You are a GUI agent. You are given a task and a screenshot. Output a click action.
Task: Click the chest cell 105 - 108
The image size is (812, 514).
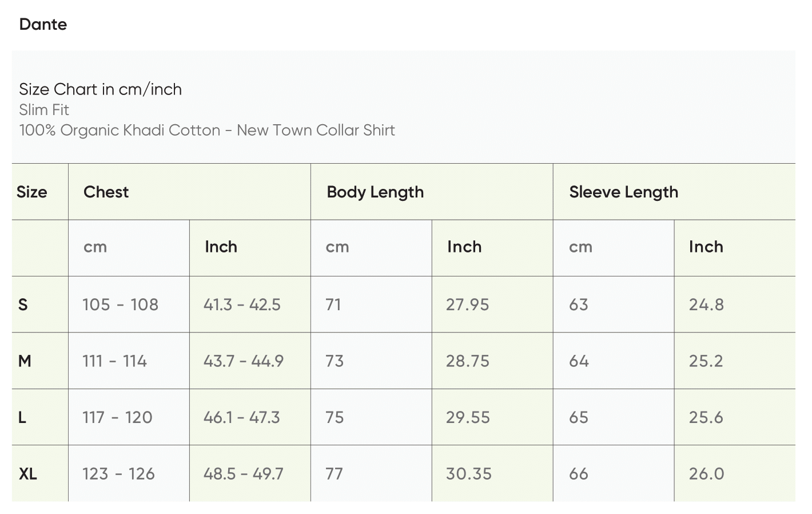(x=120, y=305)
